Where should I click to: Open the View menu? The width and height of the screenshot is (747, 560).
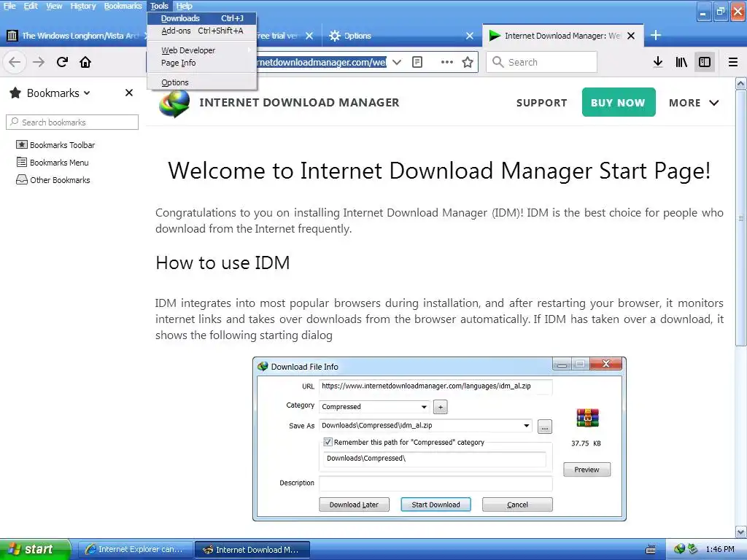point(54,6)
